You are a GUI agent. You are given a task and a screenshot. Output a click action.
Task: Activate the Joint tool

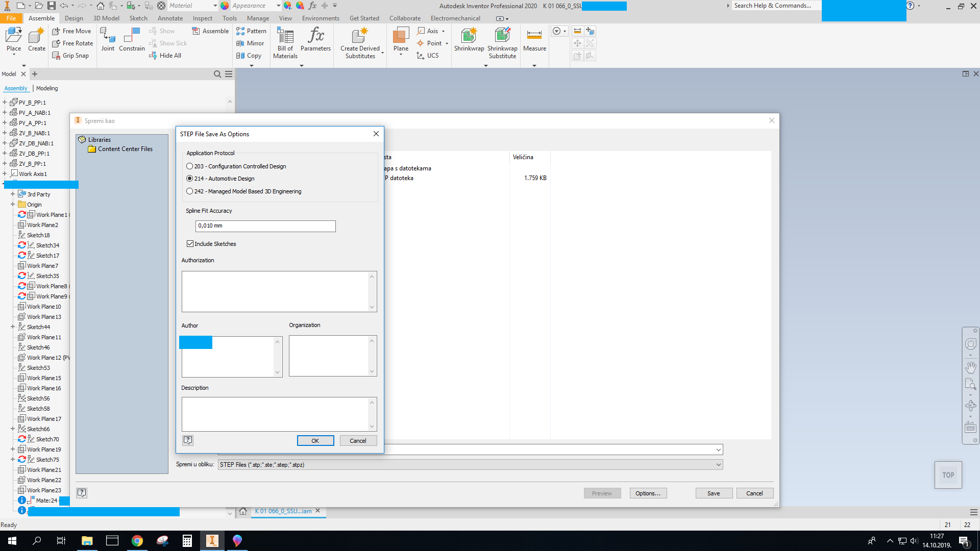click(x=107, y=41)
